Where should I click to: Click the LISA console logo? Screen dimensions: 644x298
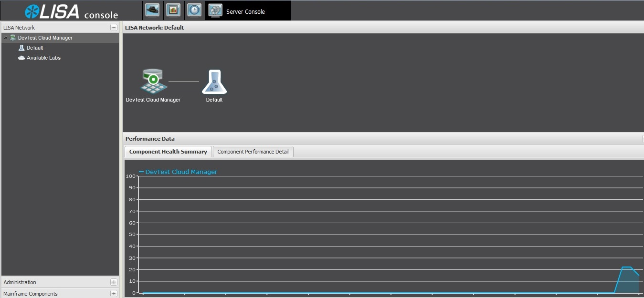point(72,11)
